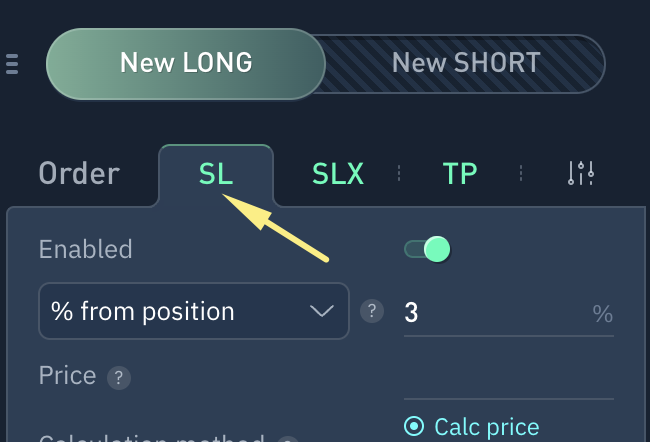Click the dotted divider between SLX and TP

398,173
